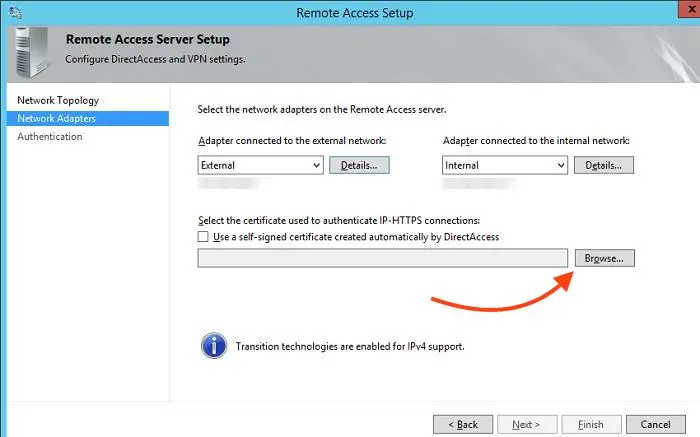Open Details for the internal adapter

[604, 165]
